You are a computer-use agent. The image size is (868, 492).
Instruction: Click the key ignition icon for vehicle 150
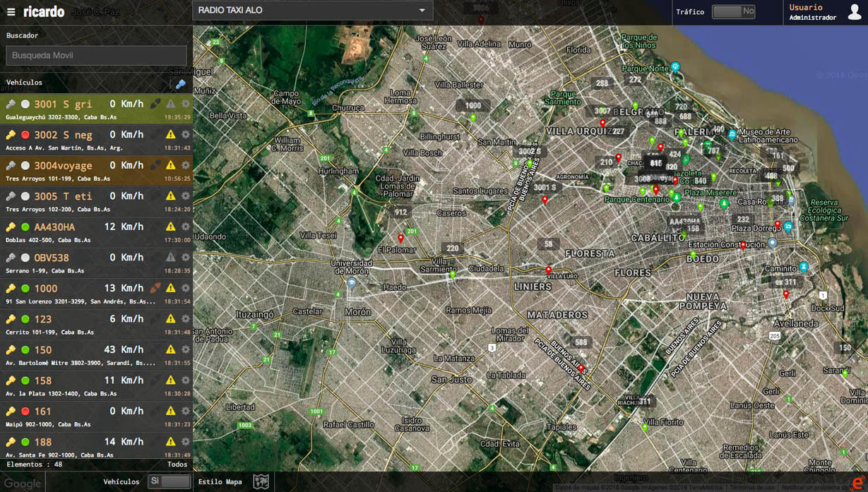[x=11, y=350]
